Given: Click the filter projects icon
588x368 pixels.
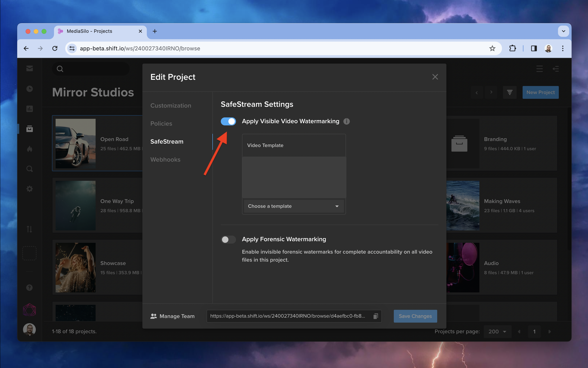Looking at the screenshot, I should pyautogui.click(x=510, y=92).
